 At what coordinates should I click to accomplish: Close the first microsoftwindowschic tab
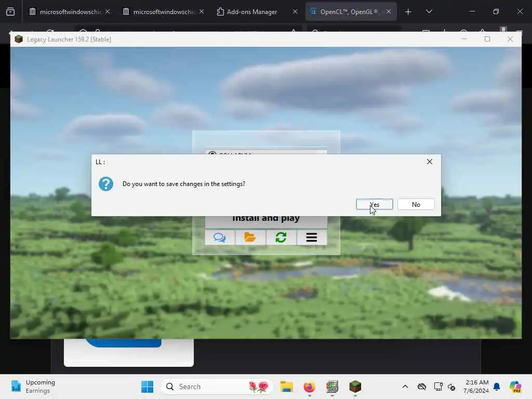pos(108,11)
